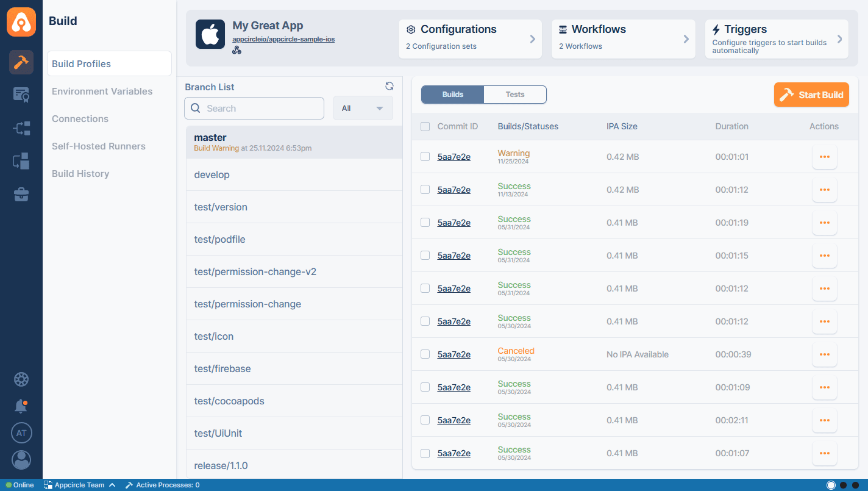868x491 pixels.
Task: Click the webhook icon under repository name
Action: click(237, 50)
